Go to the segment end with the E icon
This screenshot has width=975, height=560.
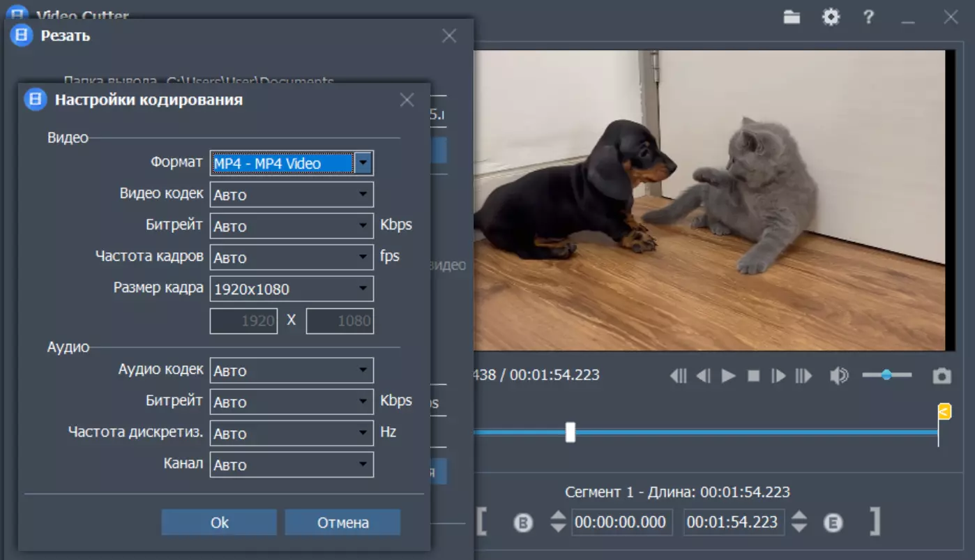pyautogui.click(x=833, y=522)
